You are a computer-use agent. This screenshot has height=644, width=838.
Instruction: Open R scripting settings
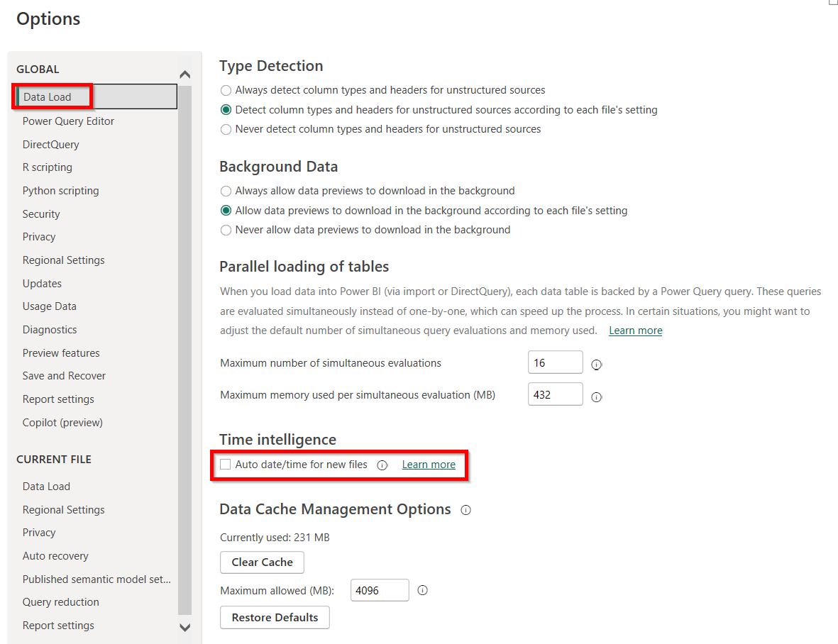[47, 167]
